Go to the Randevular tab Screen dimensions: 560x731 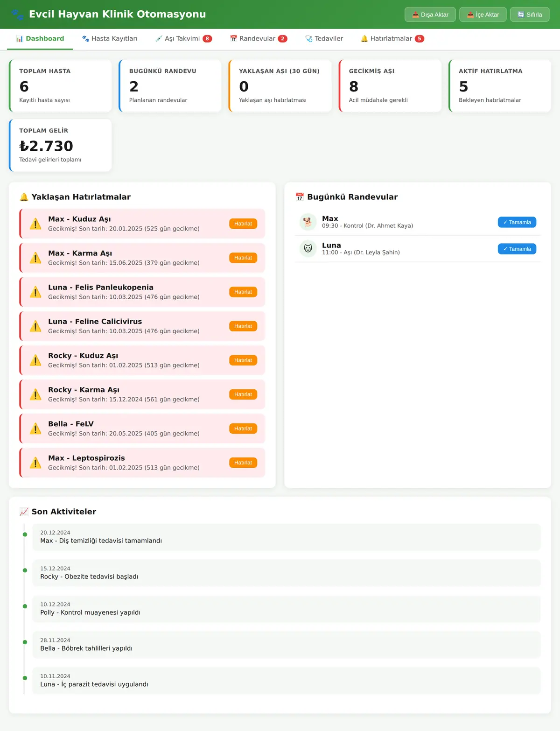(259, 39)
